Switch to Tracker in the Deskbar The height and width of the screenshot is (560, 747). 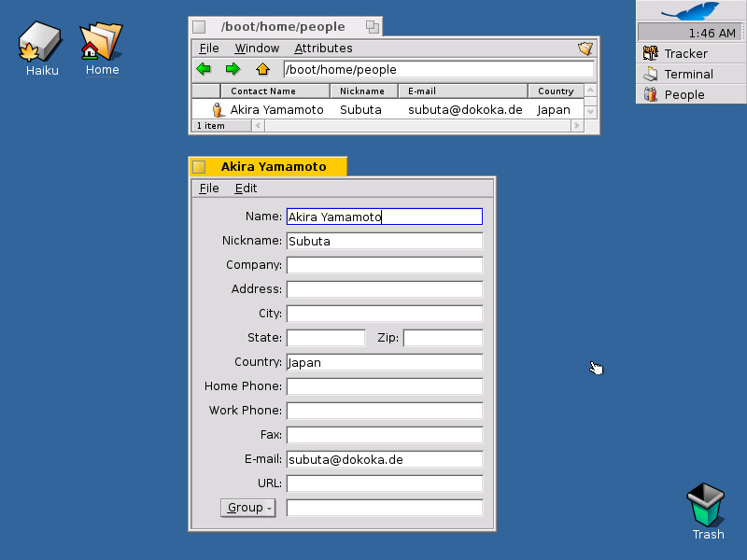[x=685, y=53]
